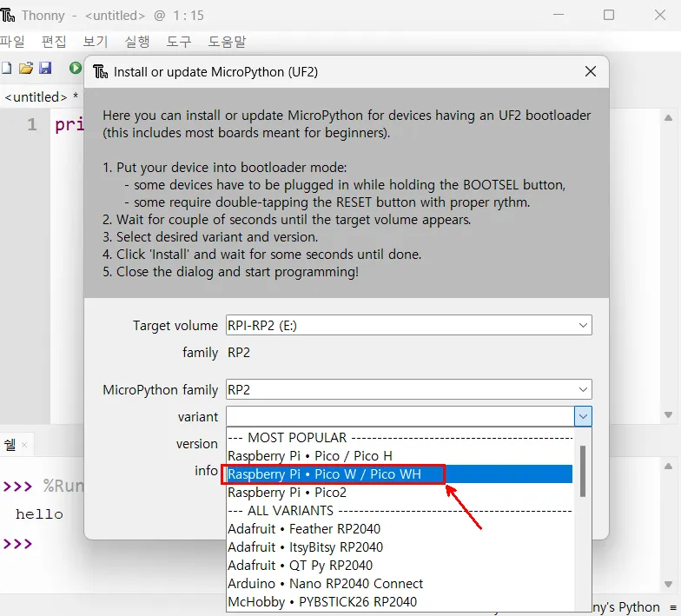Select Raspberry Pi • Pico2 variant
The height and width of the screenshot is (616, 681).
400,492
